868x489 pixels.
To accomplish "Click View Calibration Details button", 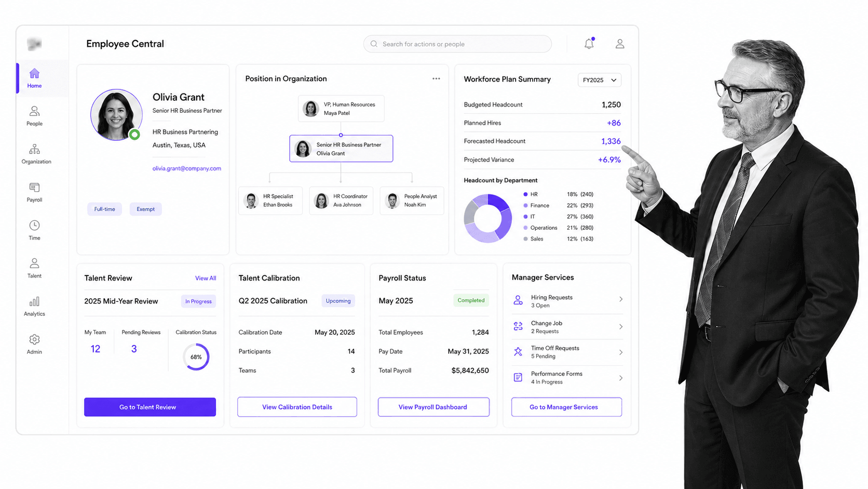I will [297, 407].
